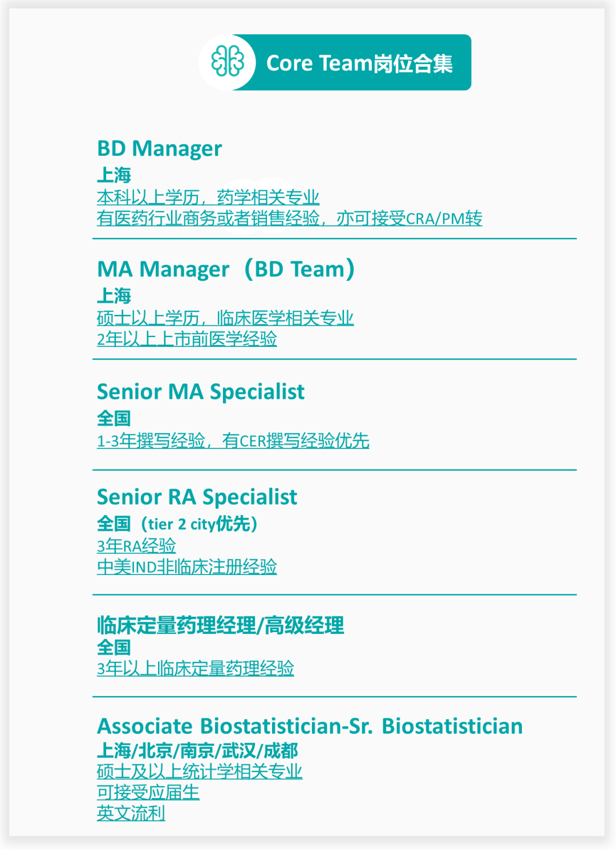Select the Senior MA Specialist heading
This screenshot has height=850, width=616.
201,392
